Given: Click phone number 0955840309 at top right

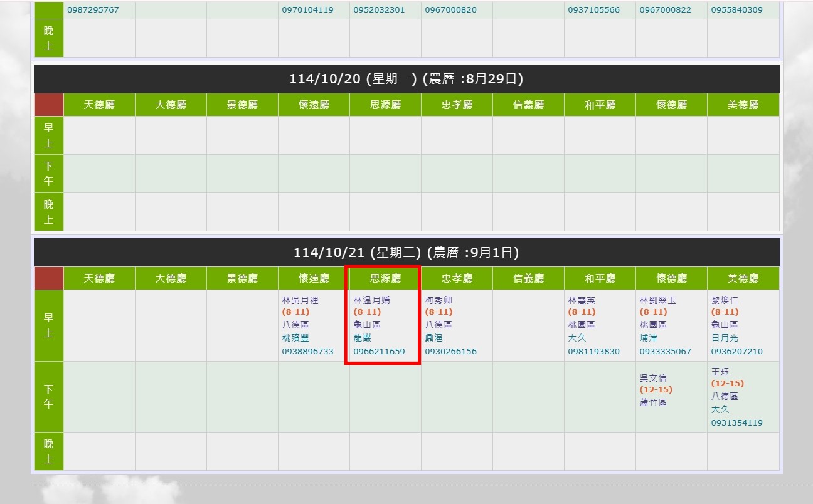Looking at the screenshot, I should [x=736, y=10].
